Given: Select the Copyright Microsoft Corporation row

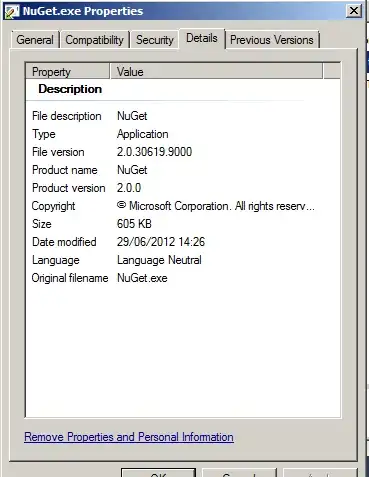Looking at the screenshot, I should coord(183,206).
